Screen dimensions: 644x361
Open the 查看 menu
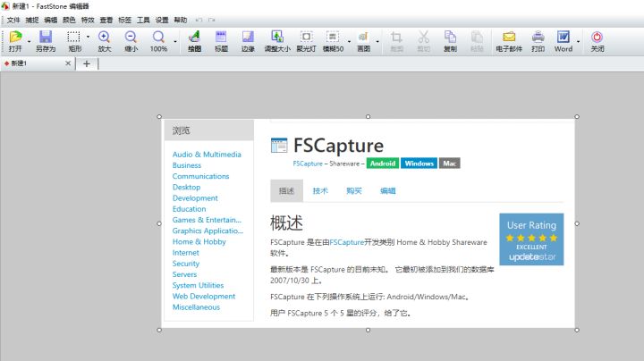106,20
